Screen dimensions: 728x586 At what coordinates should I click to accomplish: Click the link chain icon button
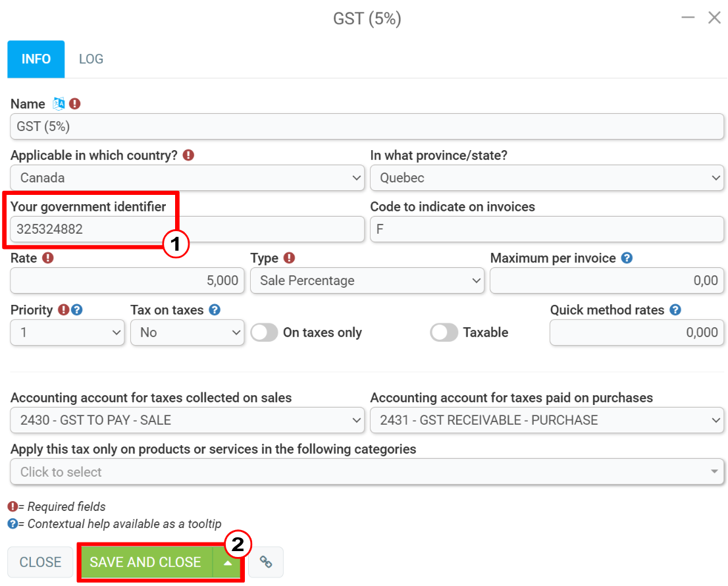click(265, 562)
